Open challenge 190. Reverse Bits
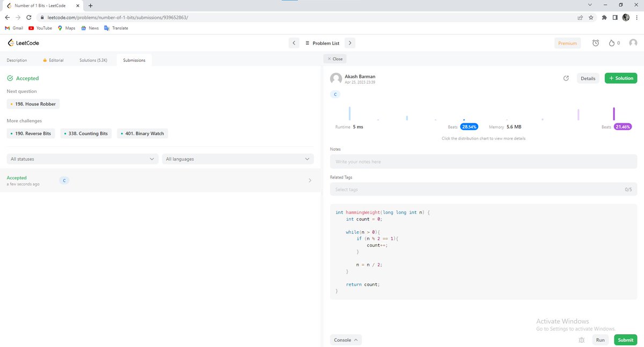The image size is (644, 347). coord(31,134)
